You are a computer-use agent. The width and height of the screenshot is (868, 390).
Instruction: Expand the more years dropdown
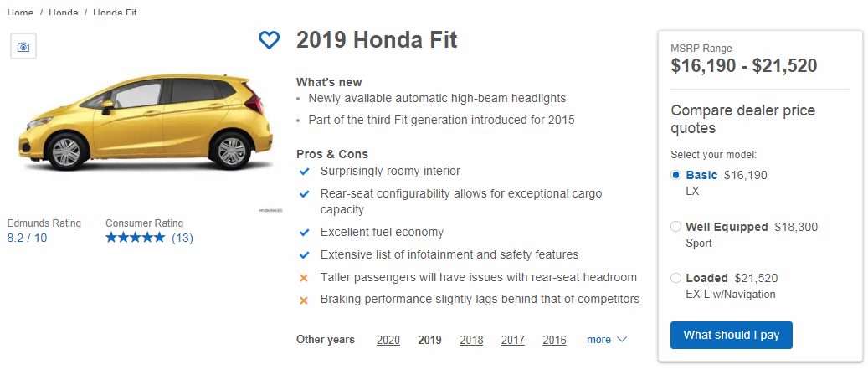point(598,340)
